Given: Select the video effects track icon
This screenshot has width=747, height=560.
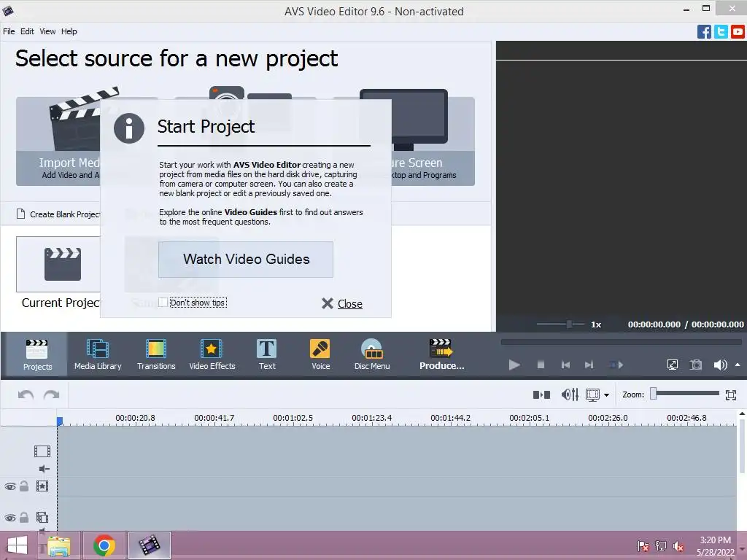Looking at the screenshot, I should point(42,486).
